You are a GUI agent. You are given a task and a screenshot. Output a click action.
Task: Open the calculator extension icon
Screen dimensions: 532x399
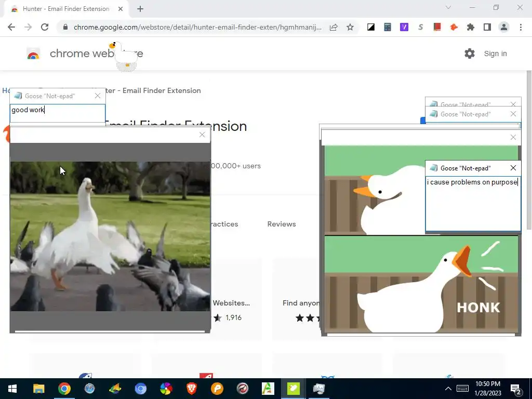pyautogui.click(x=388, y=27)
